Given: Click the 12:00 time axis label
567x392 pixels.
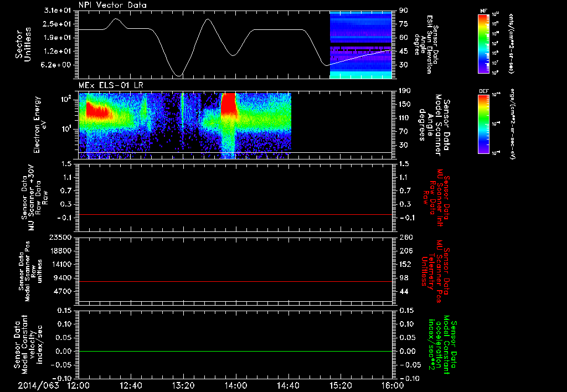Looking at the screenshot, I should pos(79,386).
